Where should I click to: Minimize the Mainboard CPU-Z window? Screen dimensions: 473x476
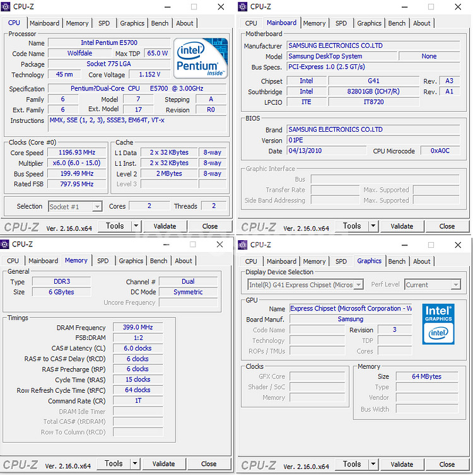(x=404, y=7)
